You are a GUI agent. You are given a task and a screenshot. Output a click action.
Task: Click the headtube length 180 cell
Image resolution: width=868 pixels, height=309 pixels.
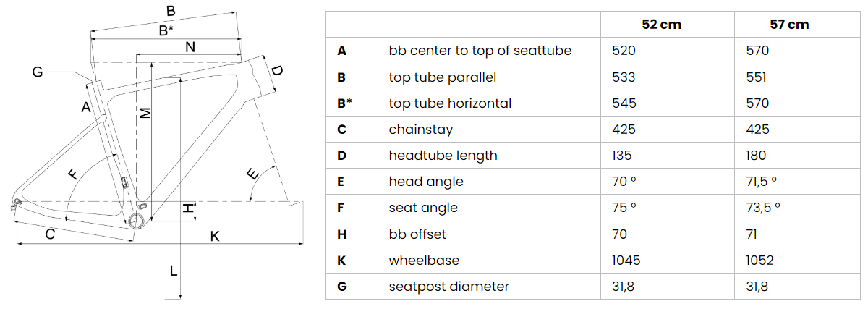[757, 156]
